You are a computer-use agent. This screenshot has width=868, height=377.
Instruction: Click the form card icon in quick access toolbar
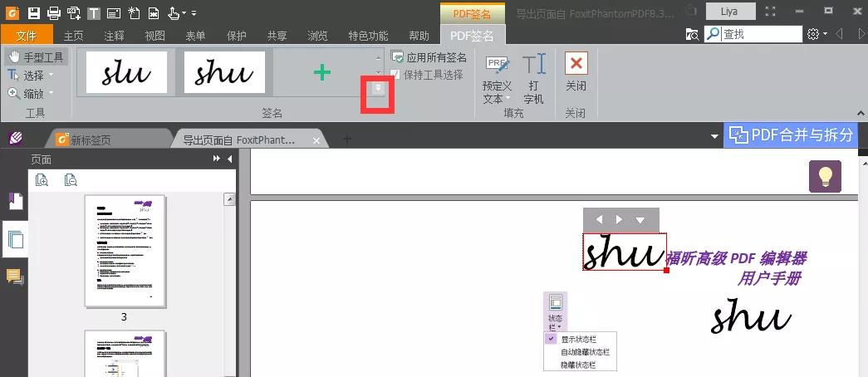114,12
